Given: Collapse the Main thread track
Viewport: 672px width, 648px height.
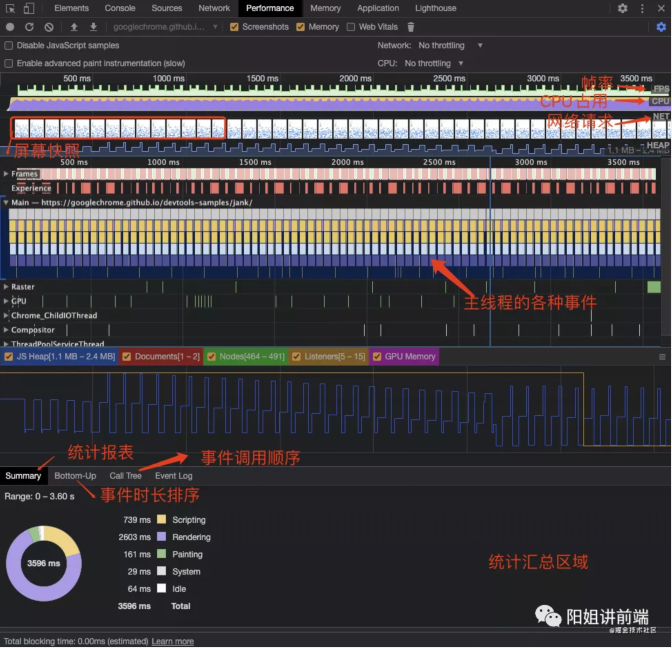Looking at the screenshot, I should pyautogui.click(x=6, y=202).
